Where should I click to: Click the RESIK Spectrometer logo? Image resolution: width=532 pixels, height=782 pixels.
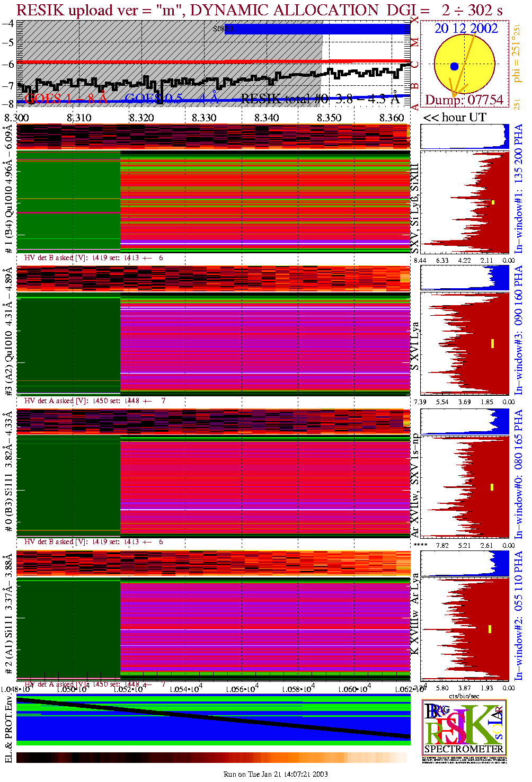tap(464, 727)
